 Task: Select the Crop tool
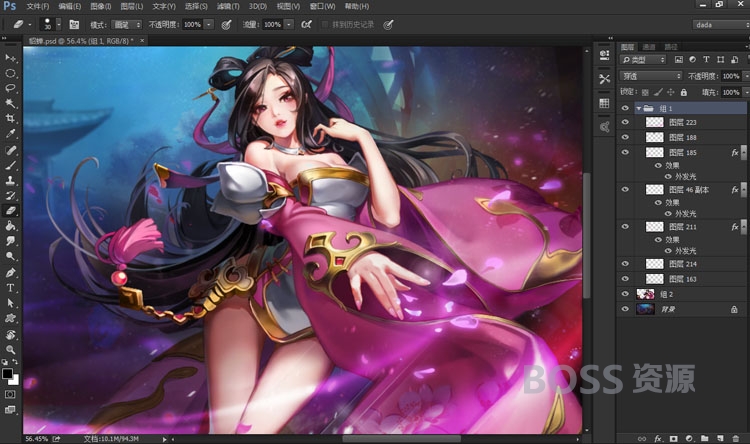pos(10,118)
